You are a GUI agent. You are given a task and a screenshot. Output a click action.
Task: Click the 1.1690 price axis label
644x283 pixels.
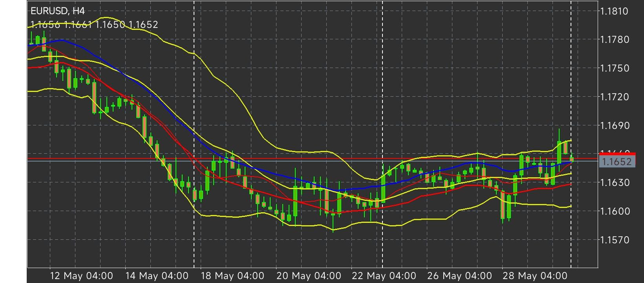[x=615, y=126]
